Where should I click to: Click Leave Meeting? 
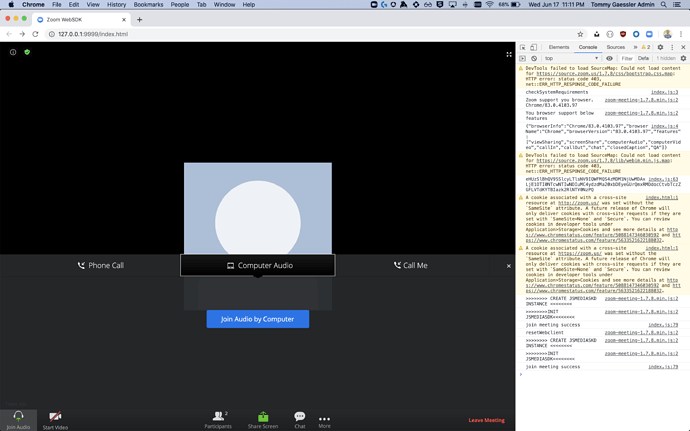[x=486, y=420]
